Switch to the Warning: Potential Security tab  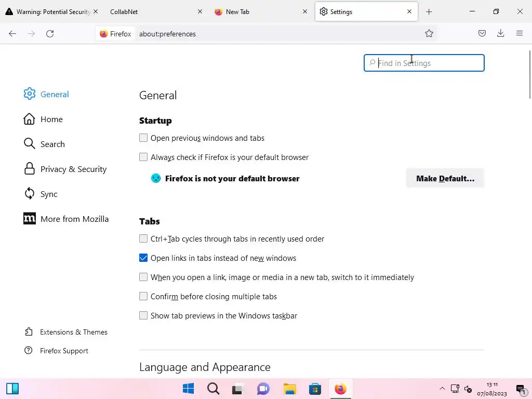(47, 11)
